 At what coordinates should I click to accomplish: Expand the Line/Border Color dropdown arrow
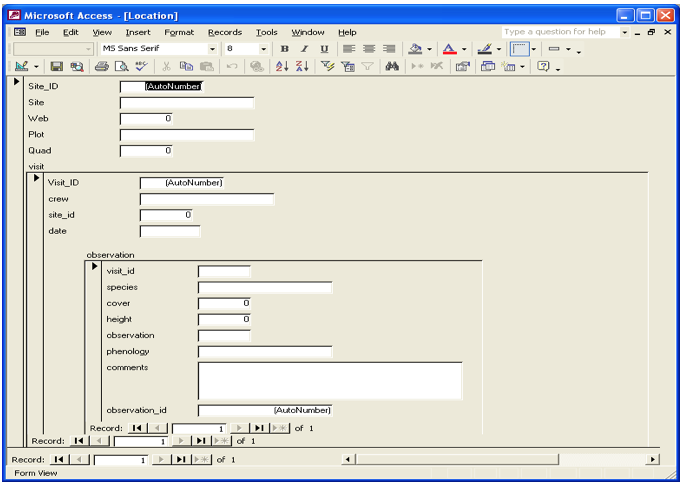pyautogui.click(x=499, y=49)
